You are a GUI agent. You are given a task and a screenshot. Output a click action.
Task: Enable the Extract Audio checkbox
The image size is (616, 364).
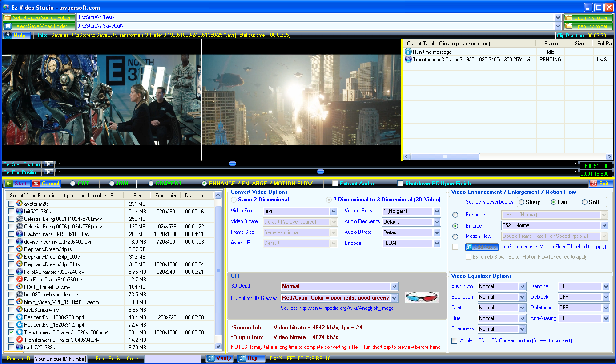335,184
